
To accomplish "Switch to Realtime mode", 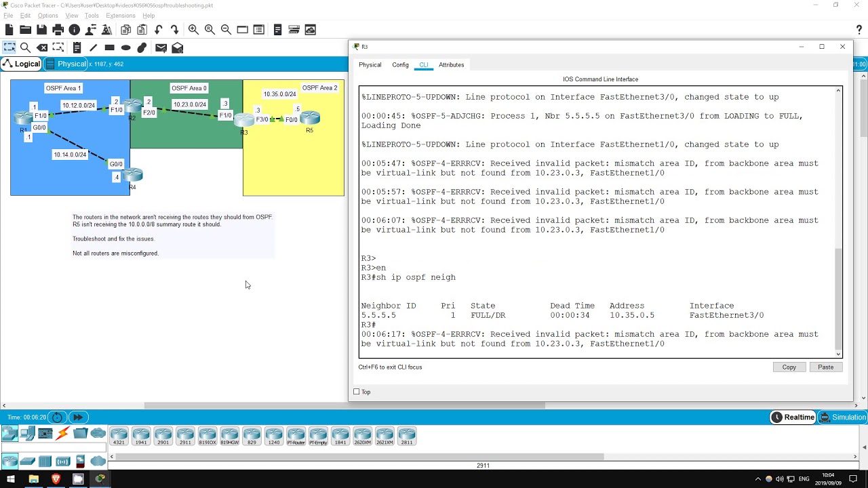I will pyautogui.click(x=793, y=418).
